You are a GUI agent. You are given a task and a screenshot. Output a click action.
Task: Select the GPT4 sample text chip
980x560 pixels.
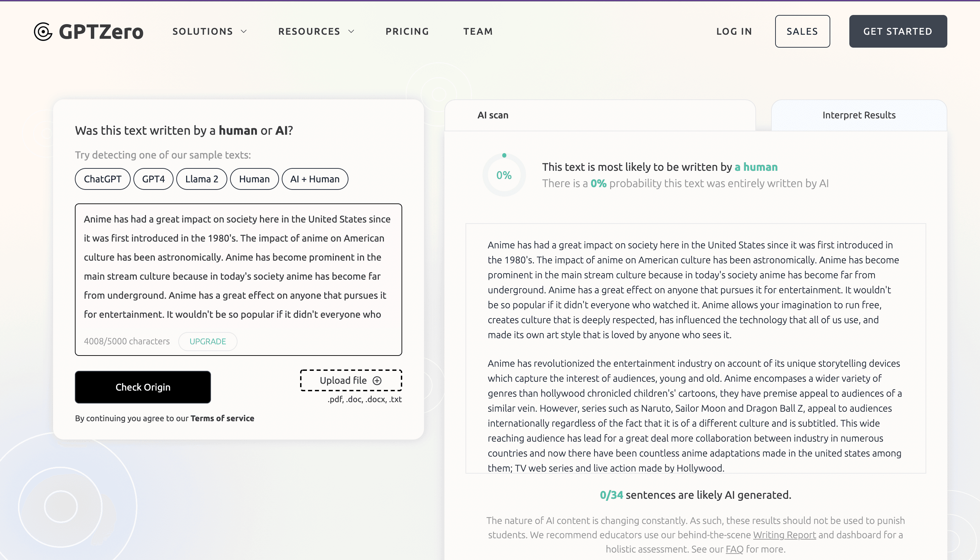click(153, 179)
